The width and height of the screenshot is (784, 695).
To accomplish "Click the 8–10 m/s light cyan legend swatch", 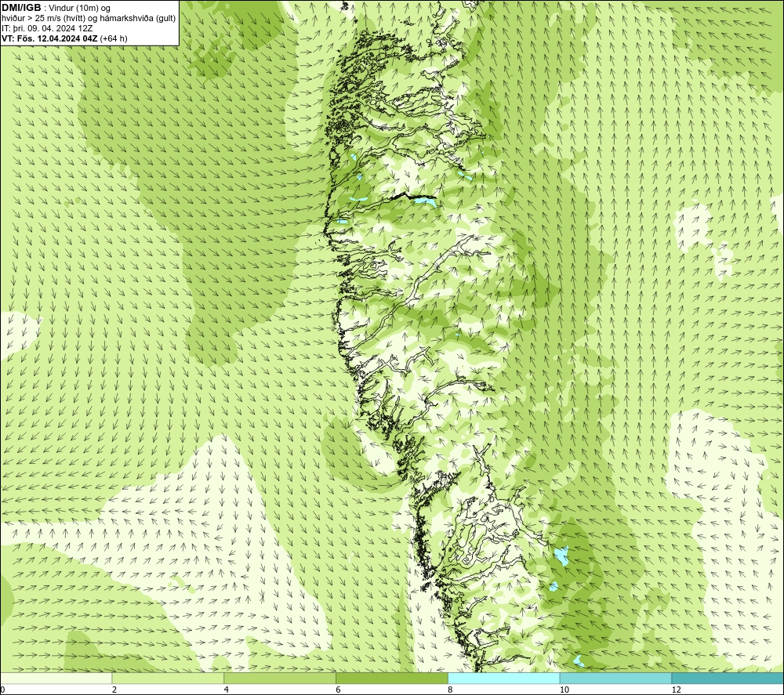I will [x=504, y=678].
